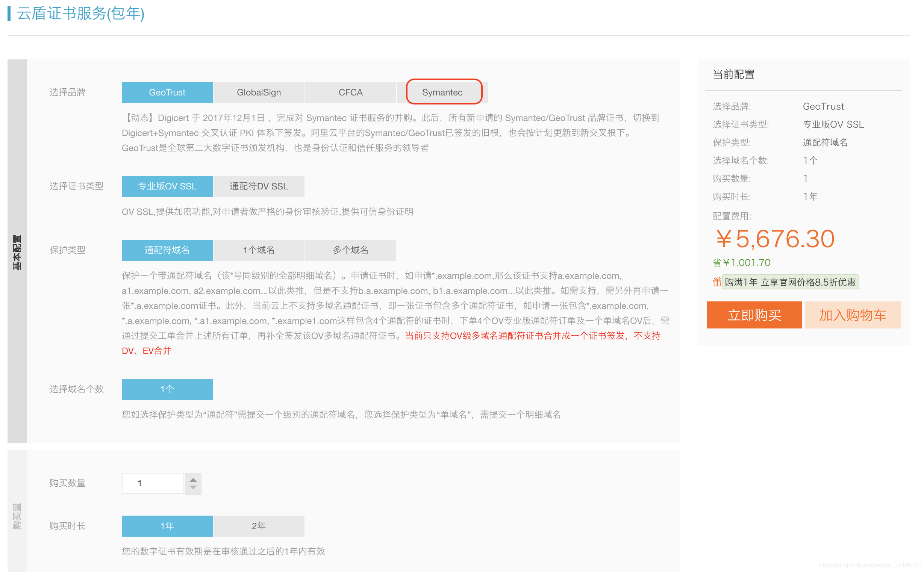
Task: Select 2年 purchase duration
Action: pos(259,526)
